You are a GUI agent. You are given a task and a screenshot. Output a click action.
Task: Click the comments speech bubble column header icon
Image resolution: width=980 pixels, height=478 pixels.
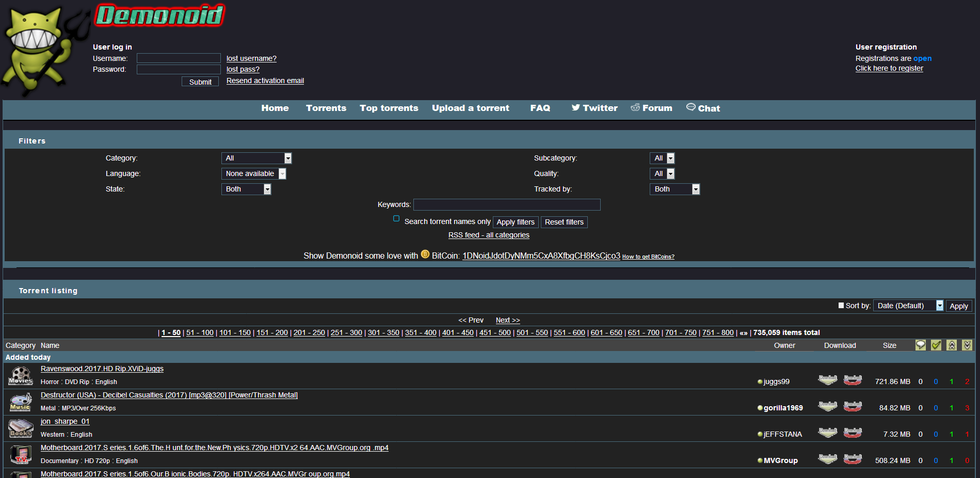(921, 345)
